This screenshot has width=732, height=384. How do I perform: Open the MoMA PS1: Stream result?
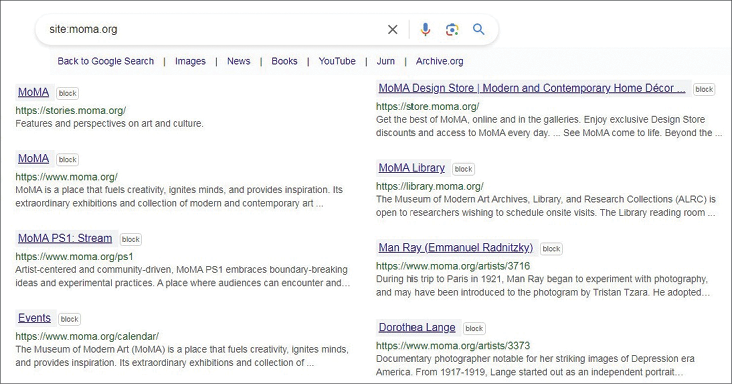point(65,238)
